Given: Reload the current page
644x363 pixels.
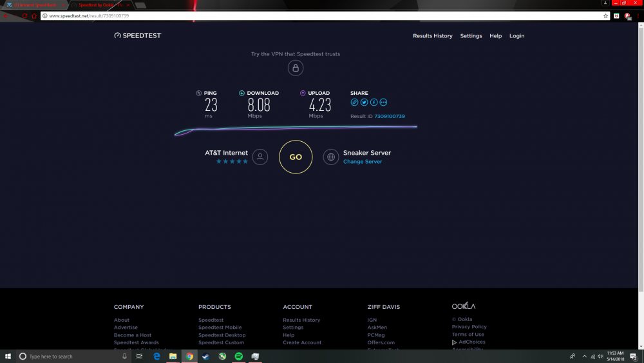Looking at the screenshot, I should 24,15.
